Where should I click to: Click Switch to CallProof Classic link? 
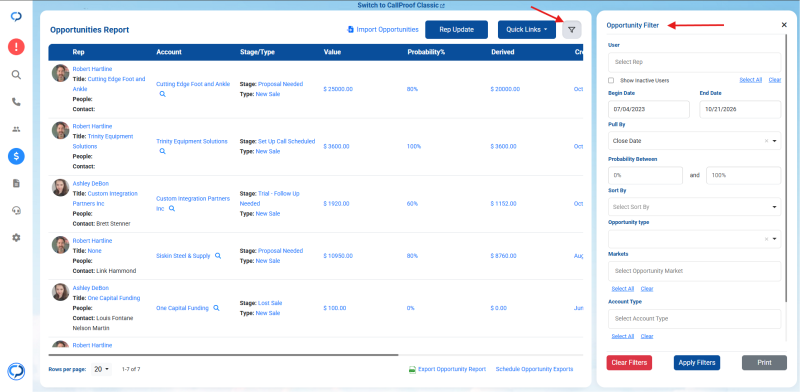point(401,5)
